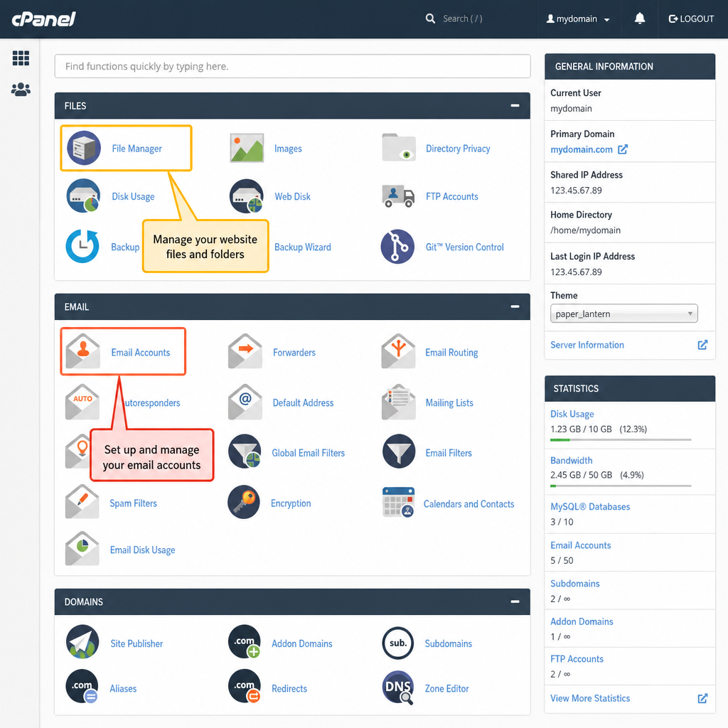Open the Subdomains sub. icon
The height and width of the screenshot is (728, 728).
click(398, 643)
